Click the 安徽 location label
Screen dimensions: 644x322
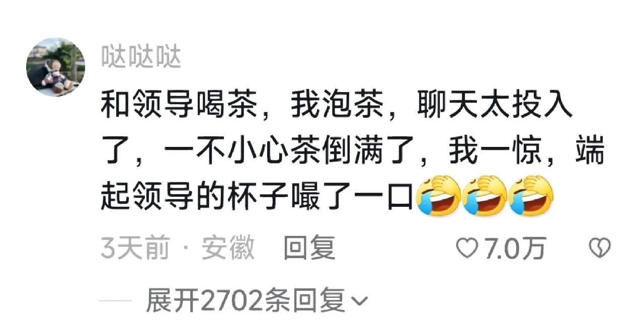click(228, 249)
